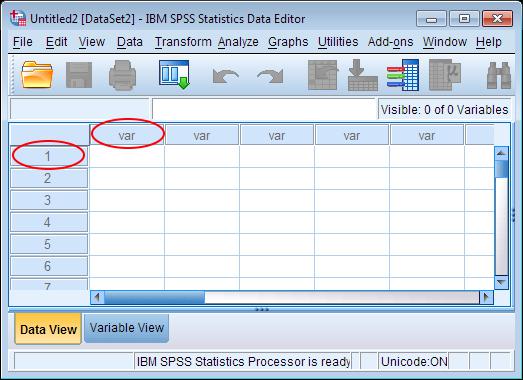
Task: Click the horizontal scrollbar right arrow
Action: pyautogui.click(x=486, y=297)
